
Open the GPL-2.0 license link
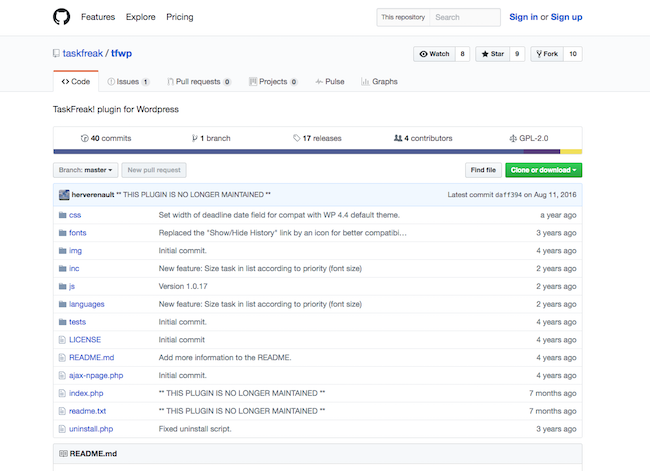point(529,138)
